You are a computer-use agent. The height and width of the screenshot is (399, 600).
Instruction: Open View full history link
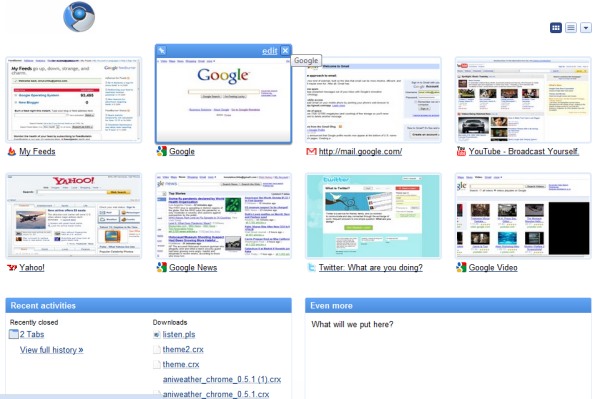(52, 350)
